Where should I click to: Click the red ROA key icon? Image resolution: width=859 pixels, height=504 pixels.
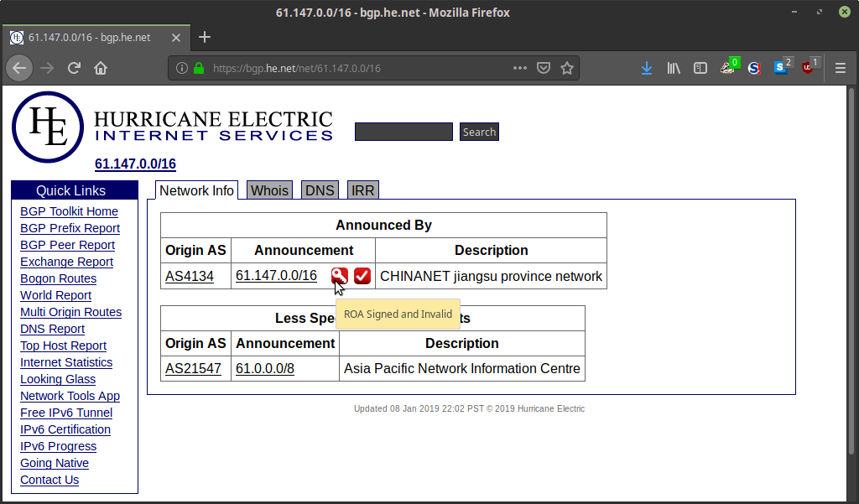(339, 276)
